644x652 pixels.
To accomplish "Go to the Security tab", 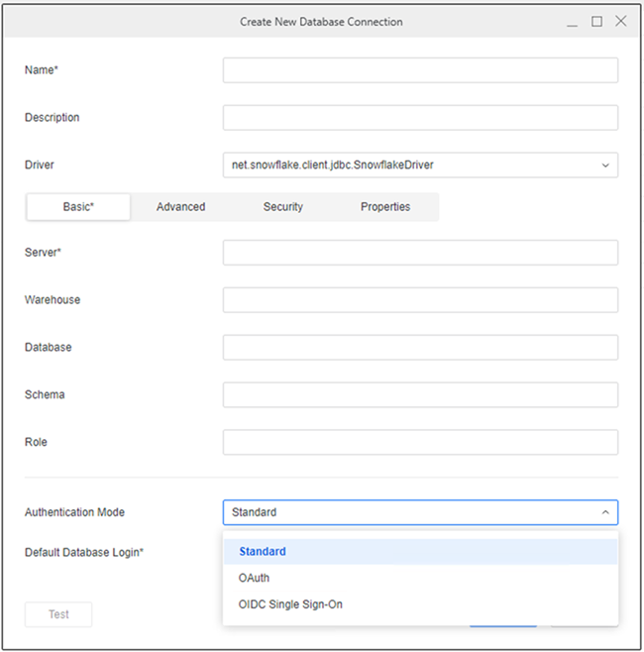I will (283, 207).
